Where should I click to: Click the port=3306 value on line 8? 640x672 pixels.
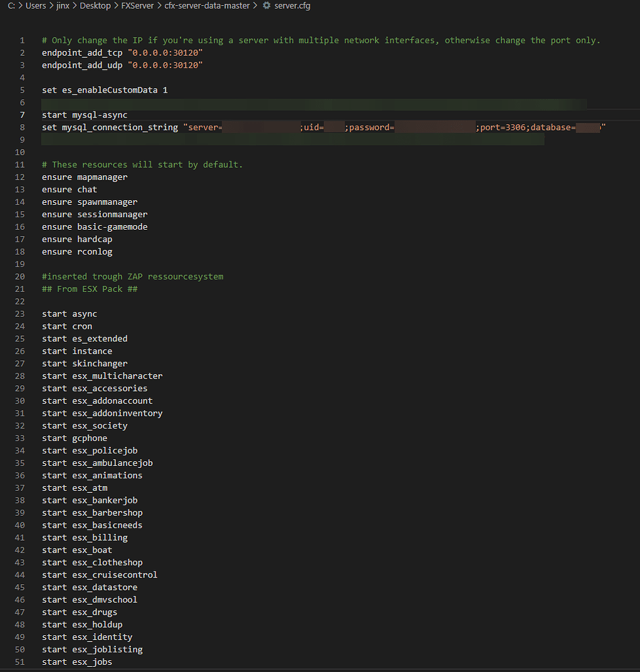(500, 127)
